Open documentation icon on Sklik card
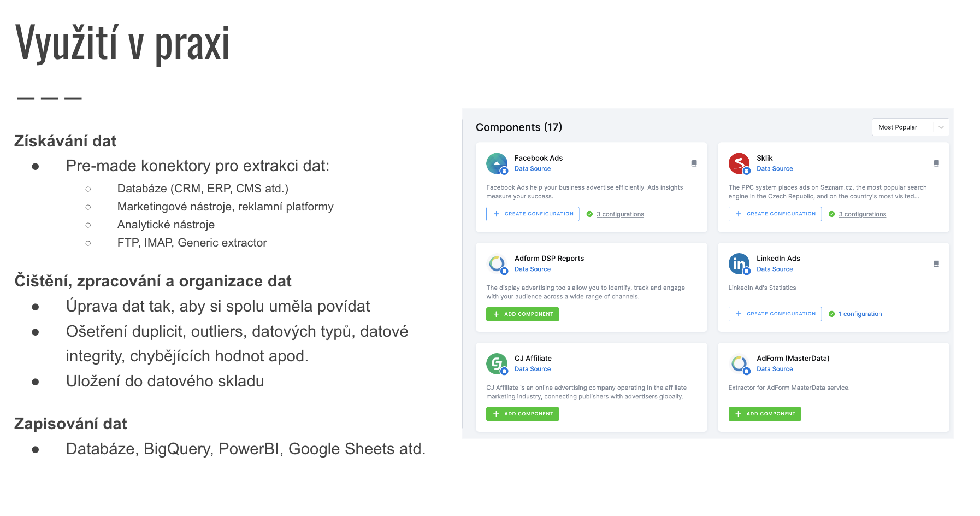This screenshot has width=980, height=516. 936,163
